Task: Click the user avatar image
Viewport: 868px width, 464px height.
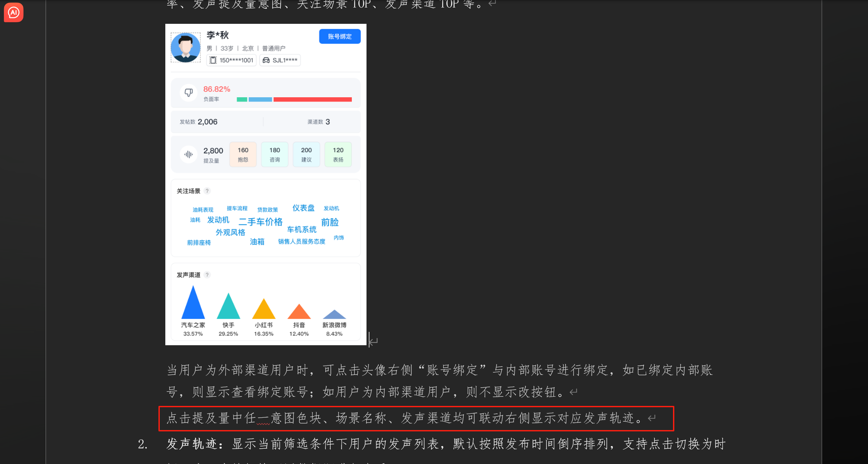Action: (186, 48)
